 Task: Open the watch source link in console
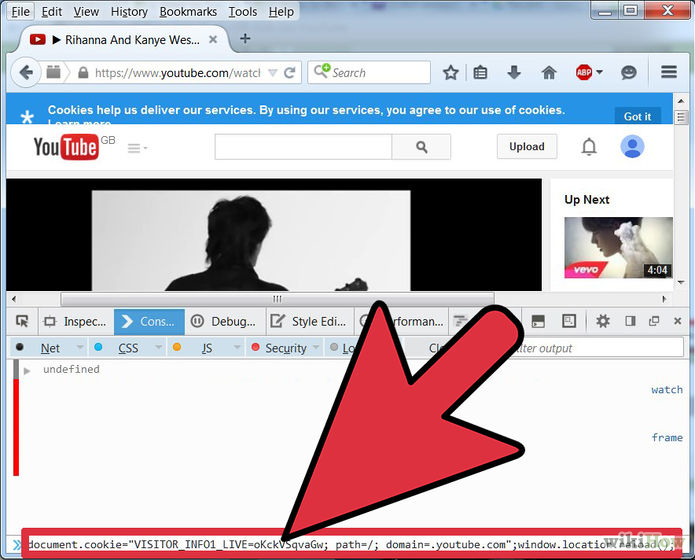pyautogui.click(x=667, y=390)
